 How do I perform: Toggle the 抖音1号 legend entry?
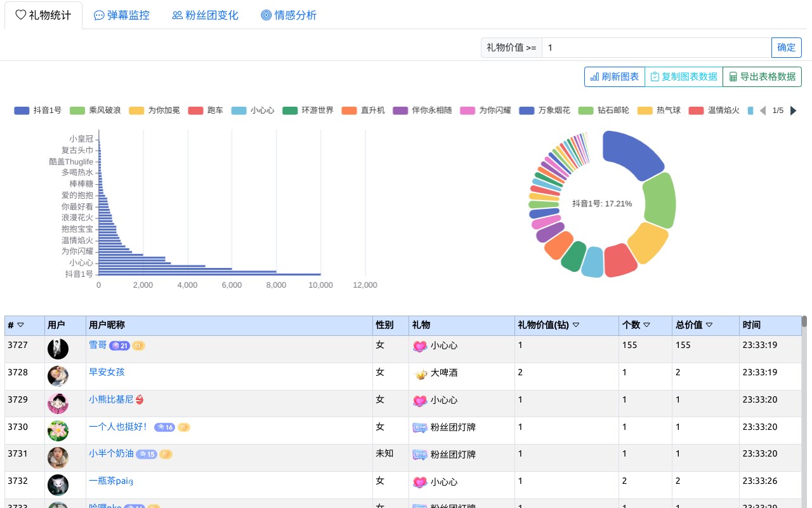click(x=38, y=110)
